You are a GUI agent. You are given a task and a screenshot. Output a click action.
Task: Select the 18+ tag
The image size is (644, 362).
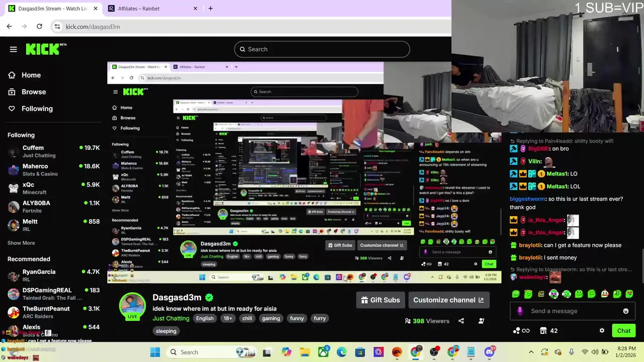[x=228, y=318]
